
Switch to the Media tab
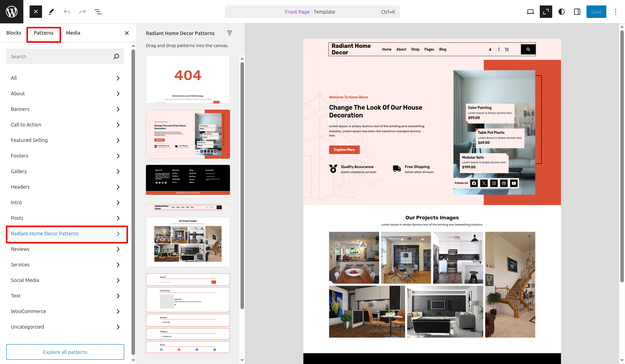[73, 33]
